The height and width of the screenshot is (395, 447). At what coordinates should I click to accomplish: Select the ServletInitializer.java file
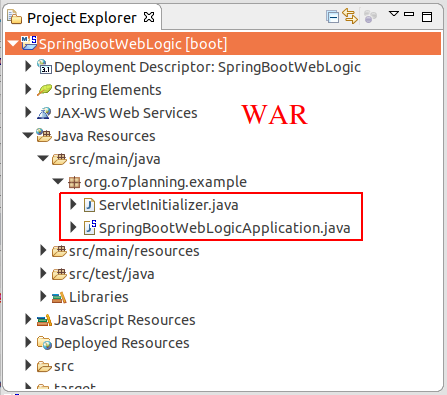point(169,205)
